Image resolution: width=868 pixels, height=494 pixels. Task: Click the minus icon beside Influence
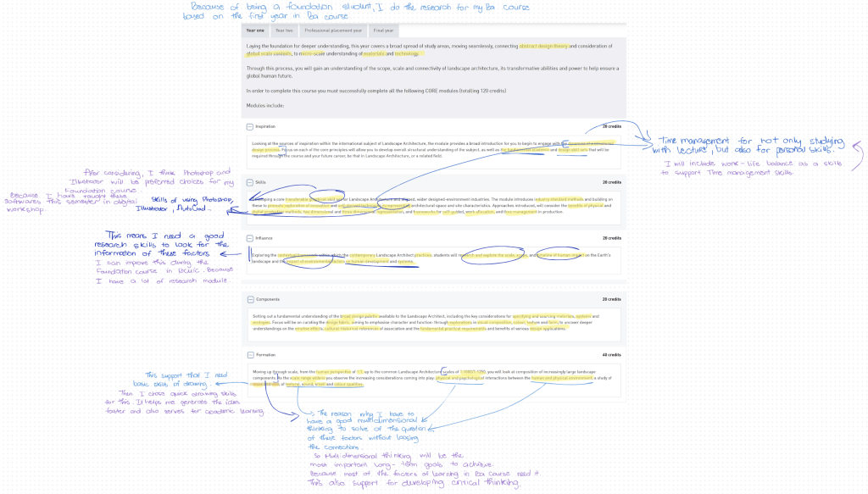pos(249,238)
